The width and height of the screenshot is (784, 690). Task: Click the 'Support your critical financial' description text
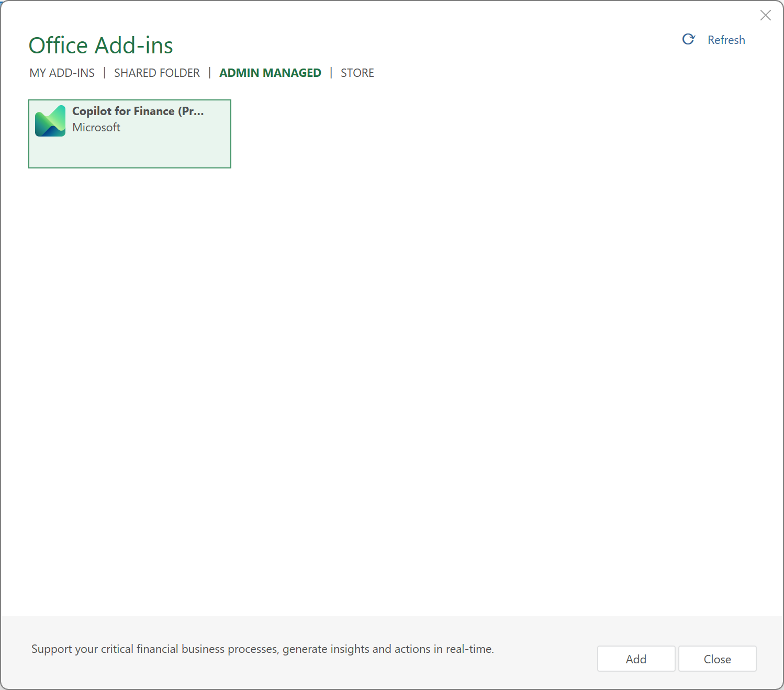pyautogui.click(x=263, y=649)
